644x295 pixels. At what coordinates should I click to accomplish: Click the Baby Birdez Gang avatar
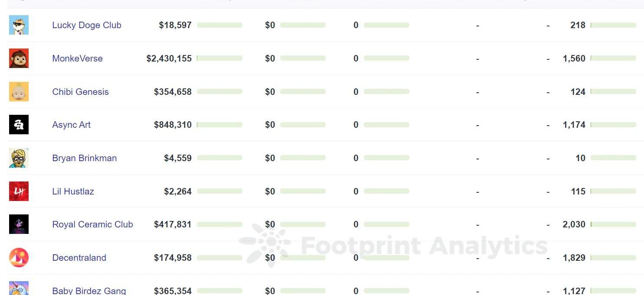(19, 288)
